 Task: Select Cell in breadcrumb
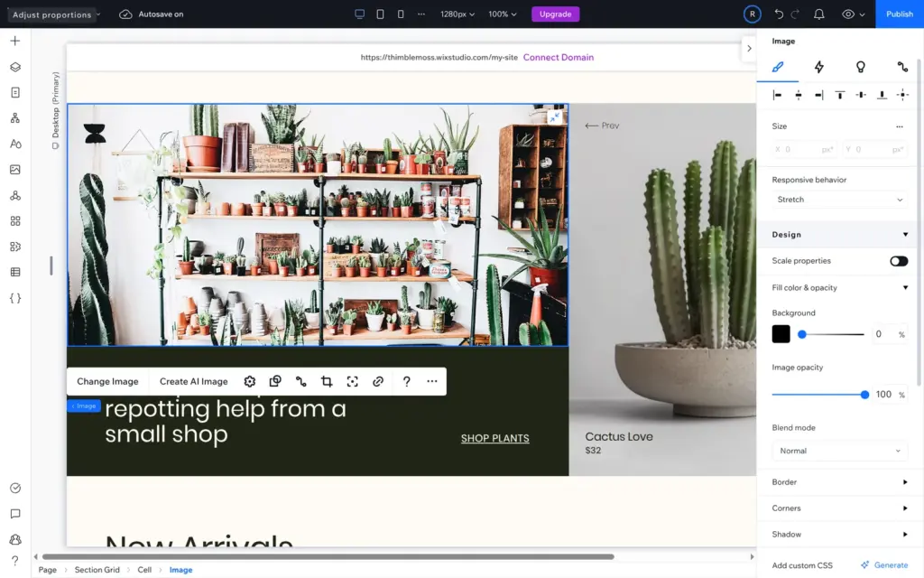[144, 570]
